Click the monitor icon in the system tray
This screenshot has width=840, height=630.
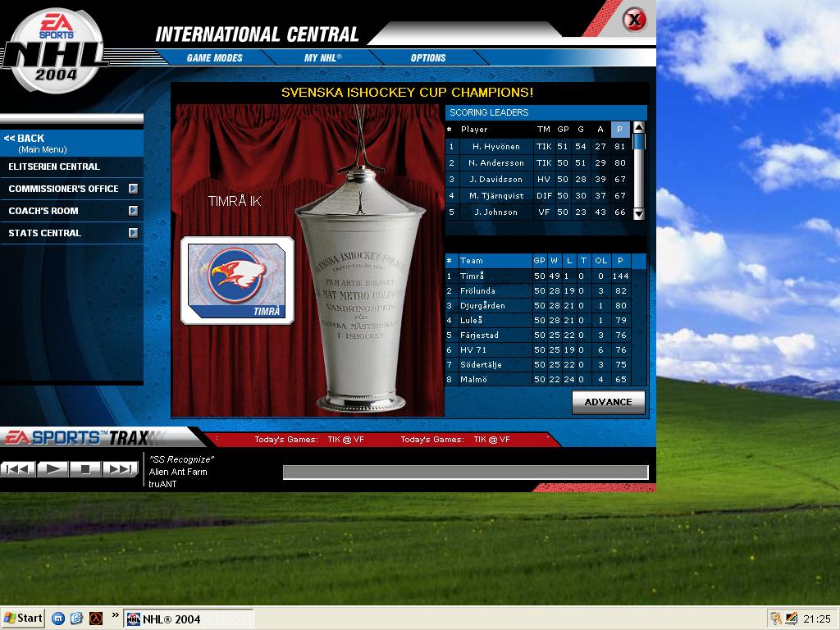pyautogui.click(x=791, y=619)
